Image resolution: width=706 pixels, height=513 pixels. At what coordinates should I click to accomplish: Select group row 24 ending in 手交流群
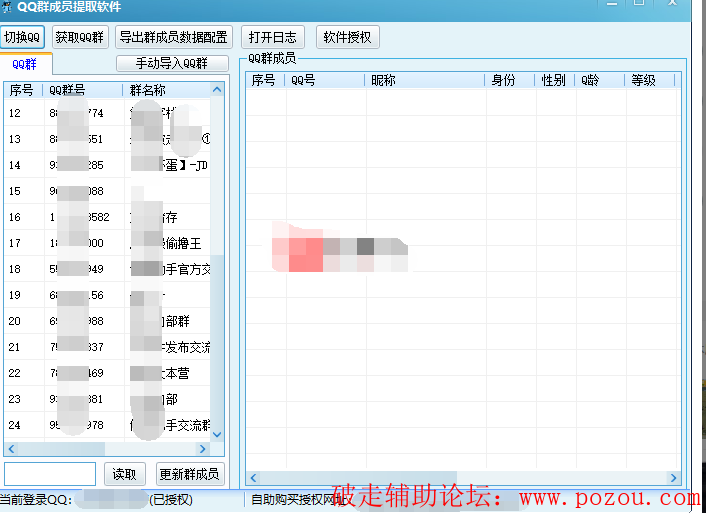[x=108, y=425]
